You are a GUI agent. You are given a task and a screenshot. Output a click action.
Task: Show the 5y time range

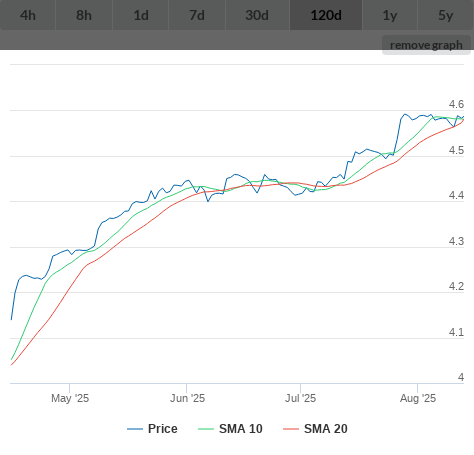pyautogui.click(x=446, y=15)
